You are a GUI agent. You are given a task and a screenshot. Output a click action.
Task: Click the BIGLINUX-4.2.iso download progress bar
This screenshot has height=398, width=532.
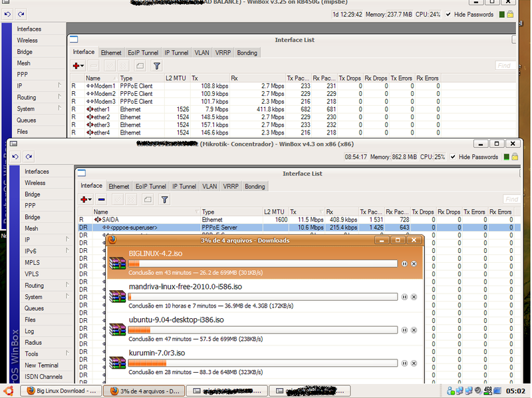tap(263, 264)
